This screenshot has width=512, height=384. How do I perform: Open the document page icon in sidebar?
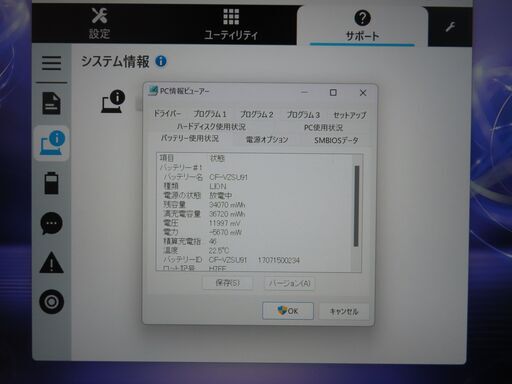(51, 103)
